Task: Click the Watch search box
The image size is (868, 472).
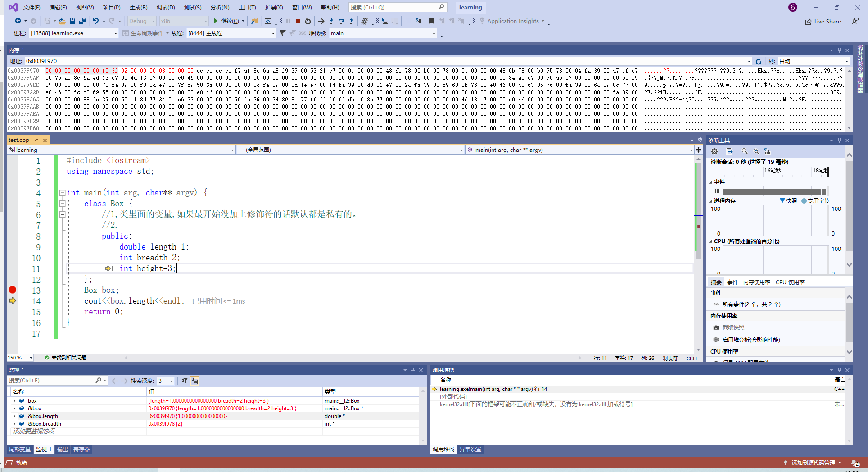Action: tap(58, 381)
